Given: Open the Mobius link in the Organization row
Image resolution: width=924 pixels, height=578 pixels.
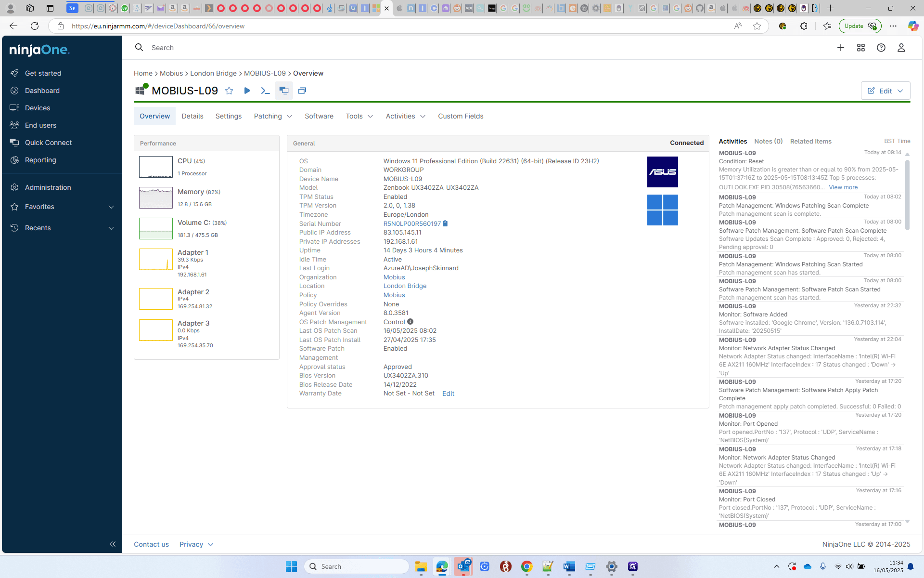Looking at the screenshot, I should pyautogui.click(x=394, y=277).
